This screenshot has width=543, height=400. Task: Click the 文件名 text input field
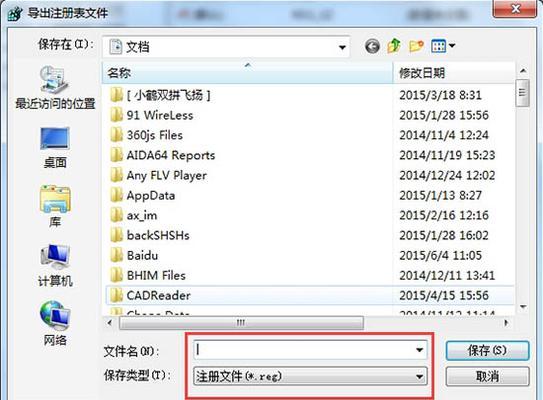(304, 350)
